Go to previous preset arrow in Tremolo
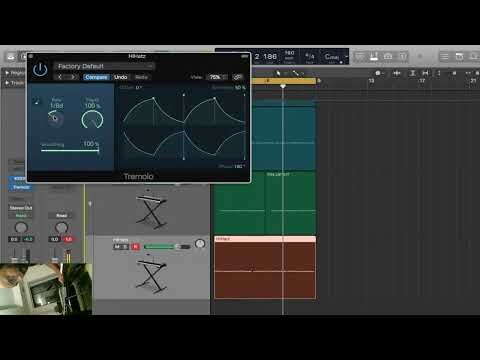This screenshot has height=360, width=480. point(60,77)
